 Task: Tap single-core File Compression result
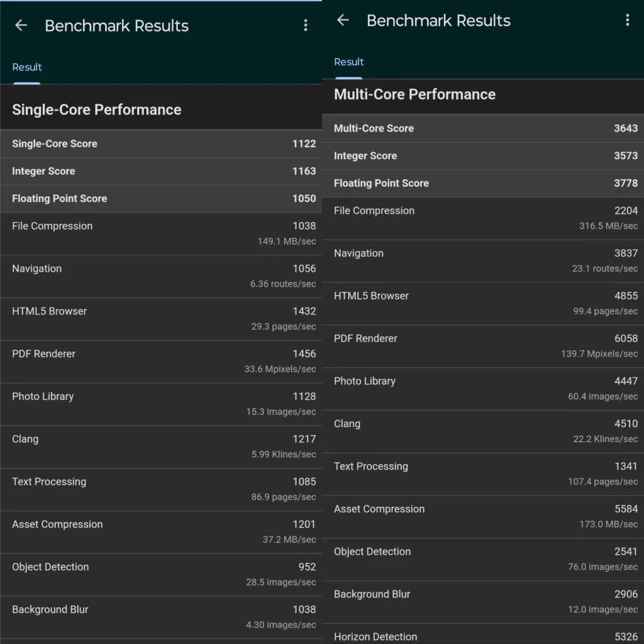[161, 233]
